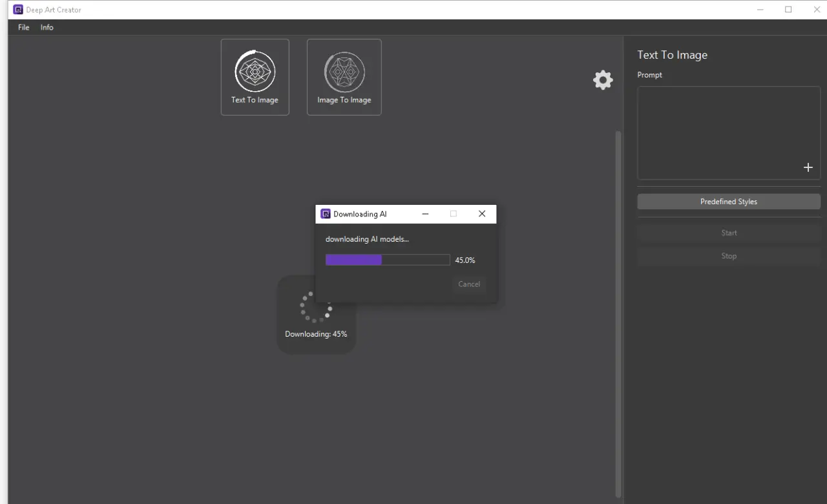This screenshot has height=504, width=827.
Task: Click the download progress bar
Action: point(388,260)
